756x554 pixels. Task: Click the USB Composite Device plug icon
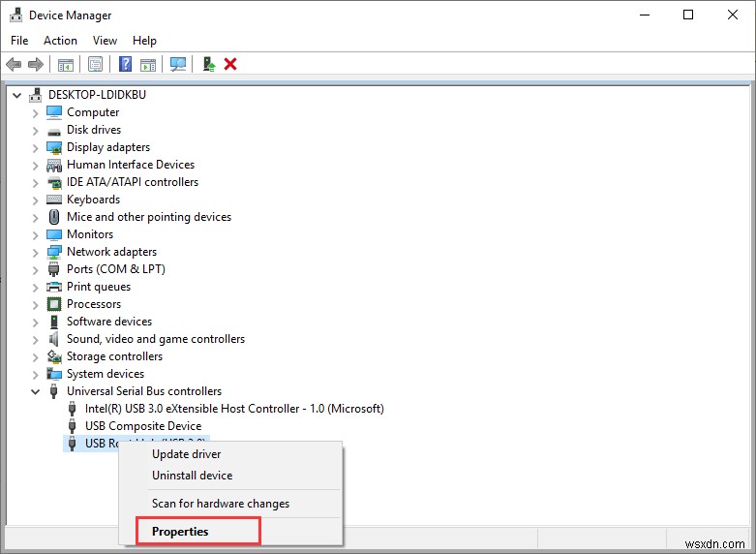pos(72,426)
